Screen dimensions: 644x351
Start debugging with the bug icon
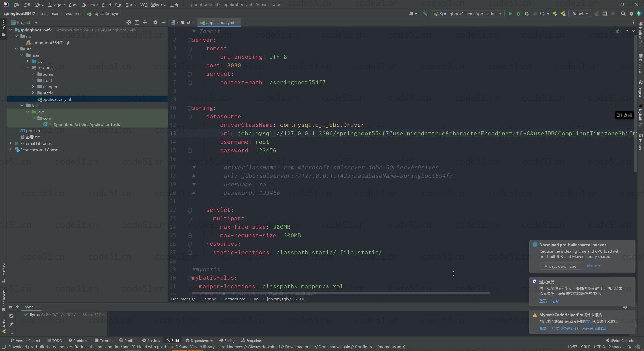(518, 14)
